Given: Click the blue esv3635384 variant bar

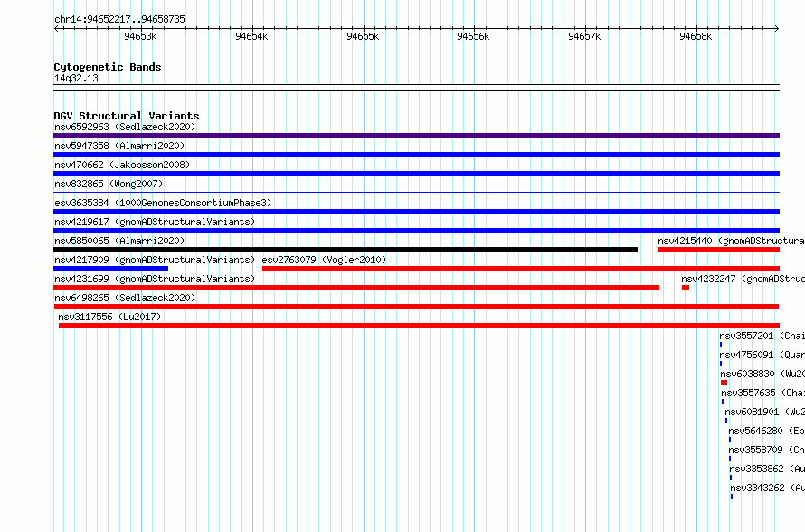Looking at the screenshot, I should (x=416, y=212).
